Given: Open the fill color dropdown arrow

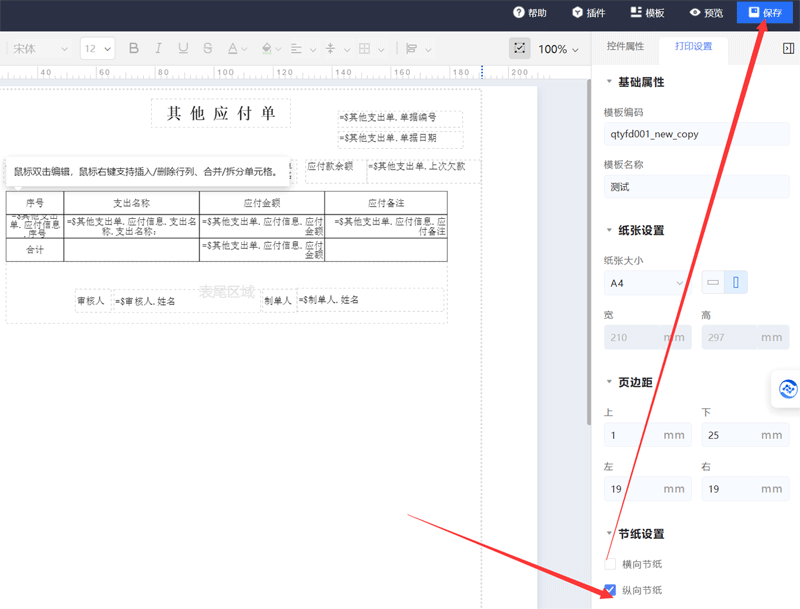Looking at the screenshot, I should click(278, 49).
